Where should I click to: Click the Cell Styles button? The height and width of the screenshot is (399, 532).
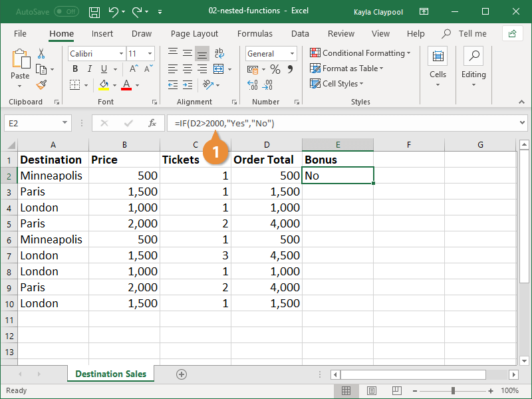[x=340, y=83]
